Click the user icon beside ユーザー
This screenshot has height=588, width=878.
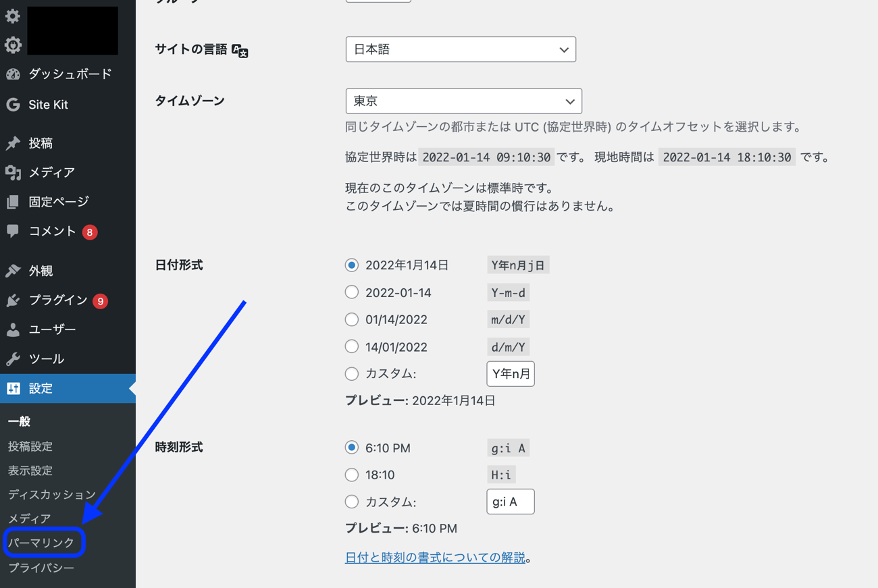click(x=13, y=329)
